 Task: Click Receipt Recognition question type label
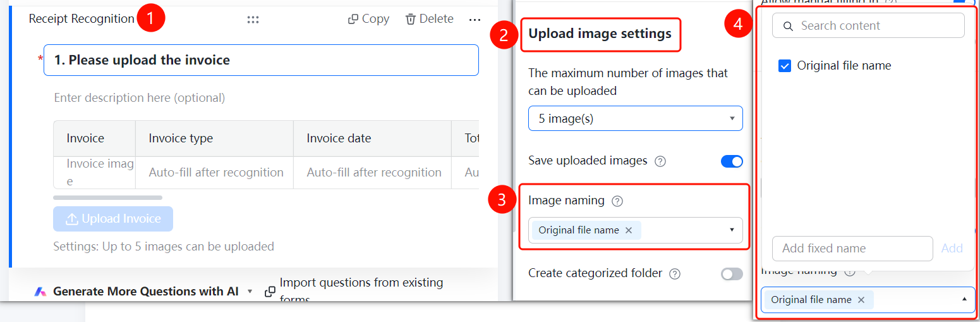click(82, 19)
